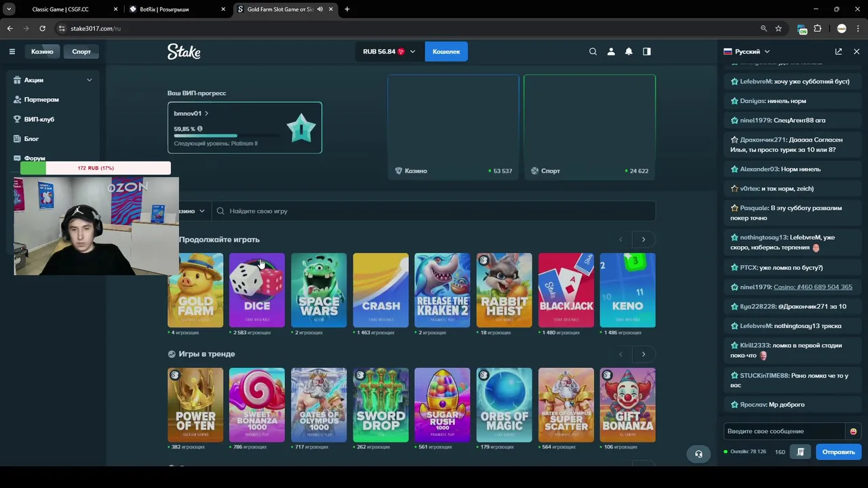
Task: Open the Спорт promo card
Action: 590,127
